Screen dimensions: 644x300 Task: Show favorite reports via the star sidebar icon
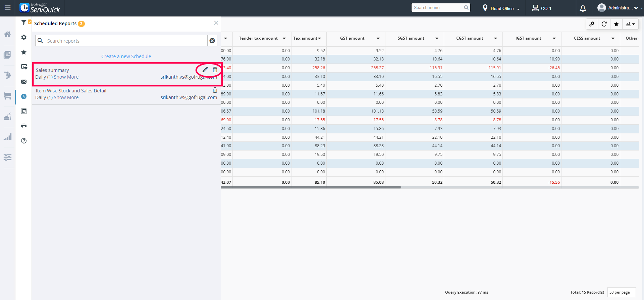(x=24, y=52)
